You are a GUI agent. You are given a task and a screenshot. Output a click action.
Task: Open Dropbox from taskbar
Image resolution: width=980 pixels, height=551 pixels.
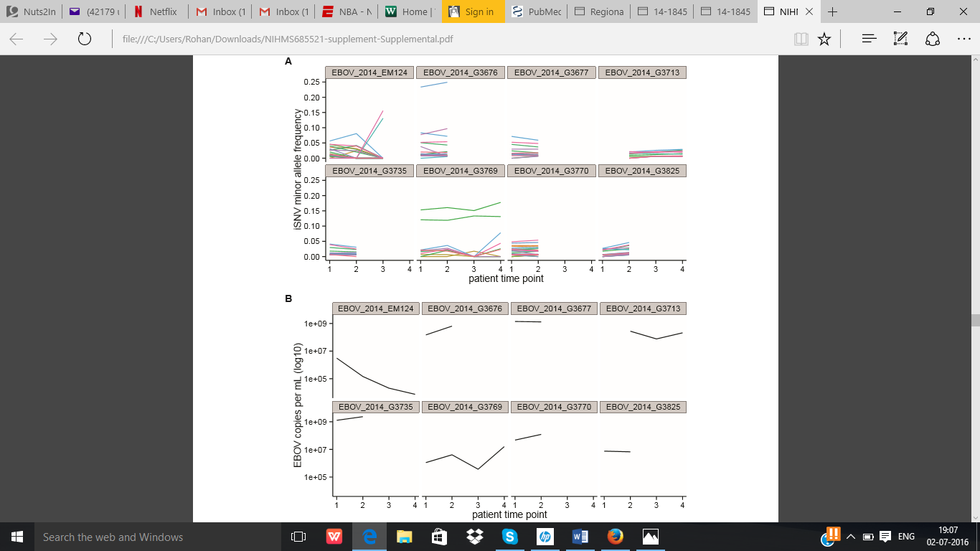point(474,537)
